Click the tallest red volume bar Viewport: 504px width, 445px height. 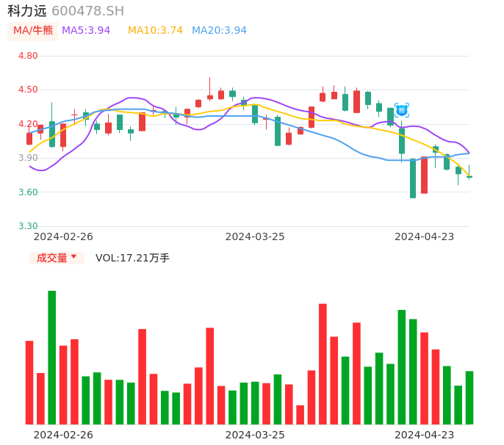coord(323,363)
